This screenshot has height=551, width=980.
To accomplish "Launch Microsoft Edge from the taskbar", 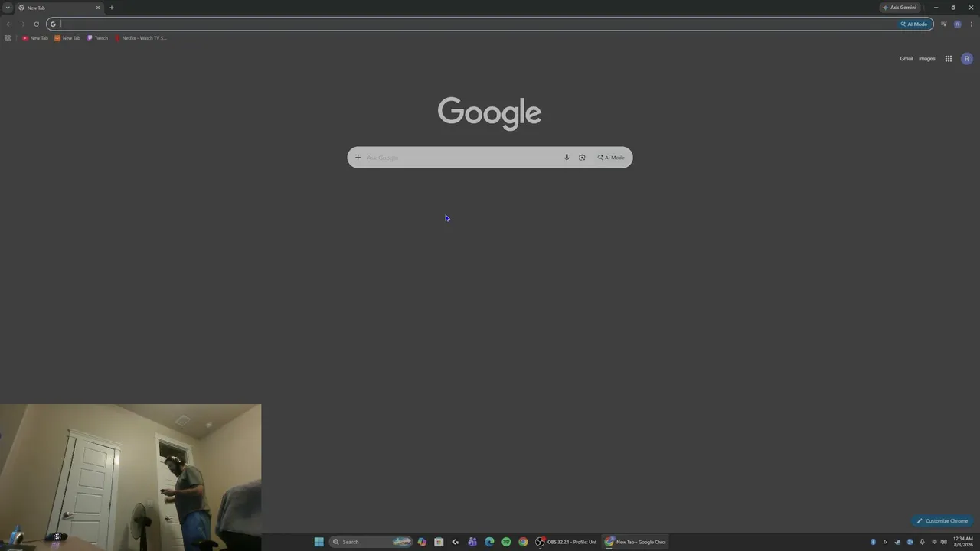I will [489, 542].
